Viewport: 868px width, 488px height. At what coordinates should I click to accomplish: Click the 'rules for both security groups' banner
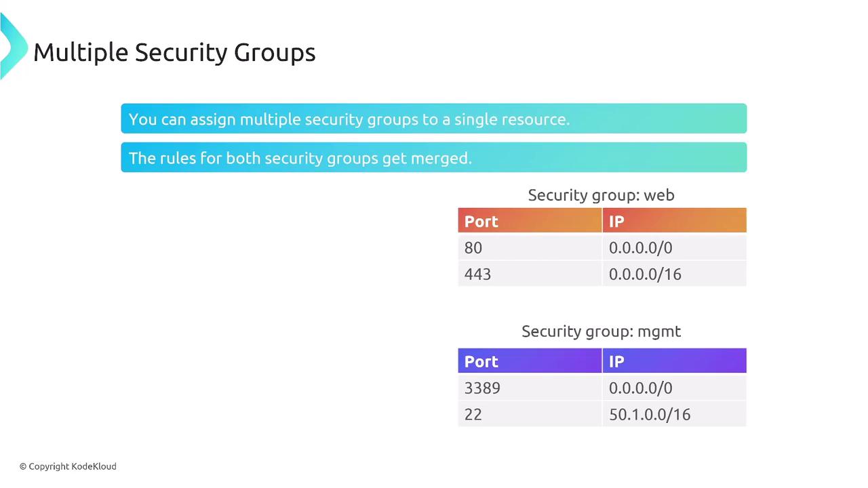(433, 157)
